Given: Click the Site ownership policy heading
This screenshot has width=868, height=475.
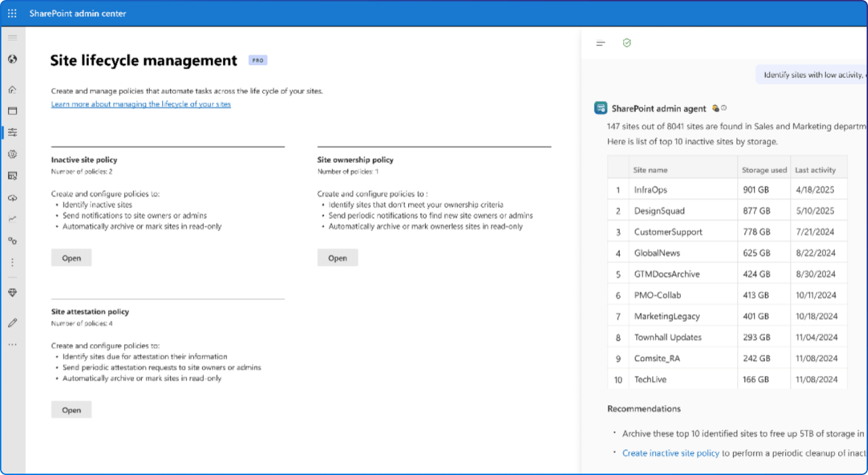Looking at the screenshot, I should [x=355, y=160].
